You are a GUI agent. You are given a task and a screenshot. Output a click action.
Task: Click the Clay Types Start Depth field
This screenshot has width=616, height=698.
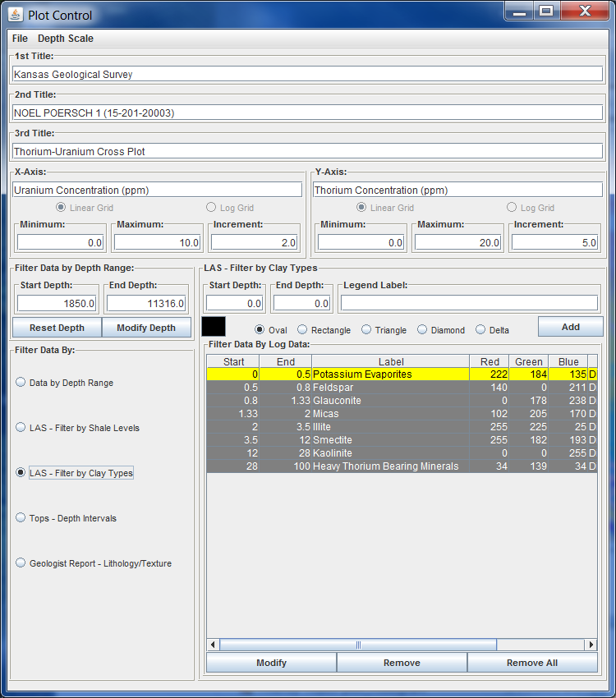pyautogui.click(x=235, y=304)
